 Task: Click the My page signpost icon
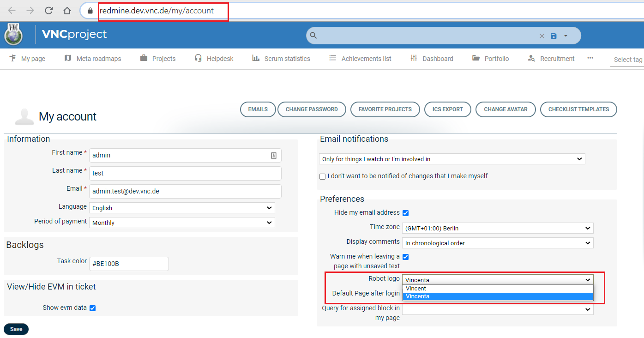[12, 58]
